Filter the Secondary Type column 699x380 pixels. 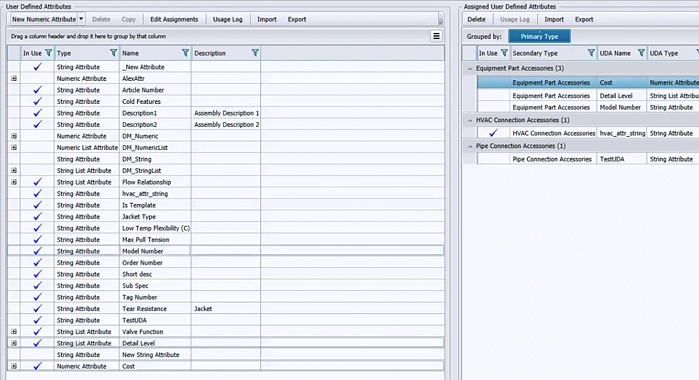pyautogui.click(x=591, y=53)
